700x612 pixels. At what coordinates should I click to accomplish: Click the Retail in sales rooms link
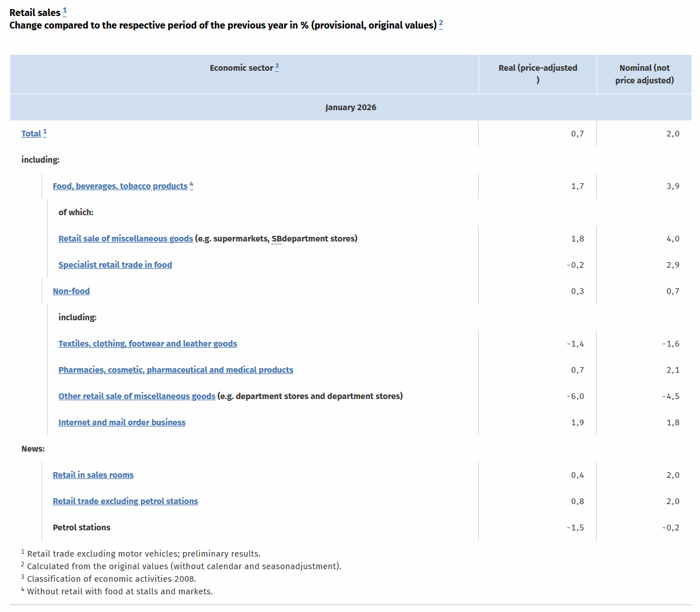click(x=93, y=475)
